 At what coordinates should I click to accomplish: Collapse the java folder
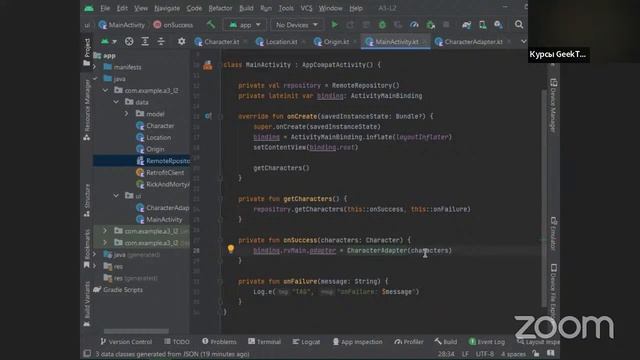coord(95,79)
